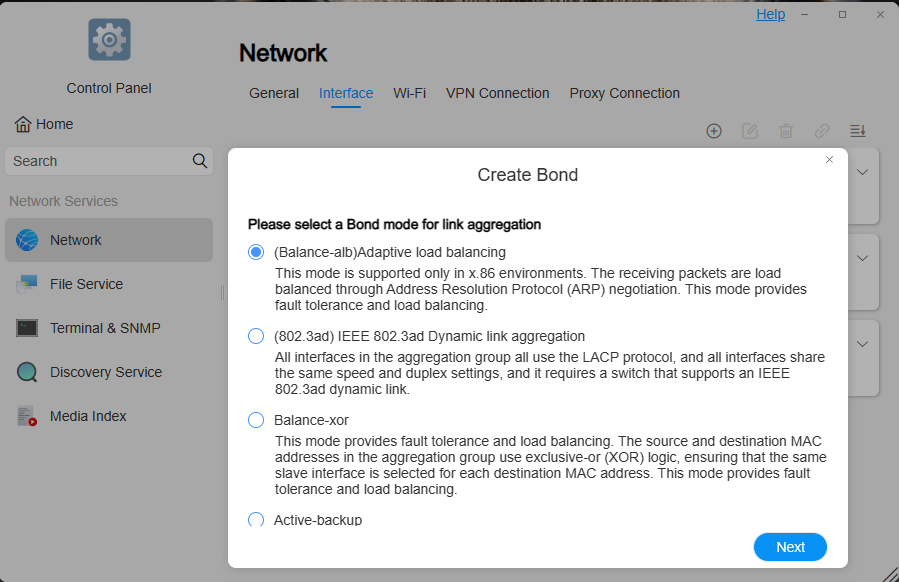Click the delete trash can icon
Screen dimensions: 899x582
coord(786,131)
